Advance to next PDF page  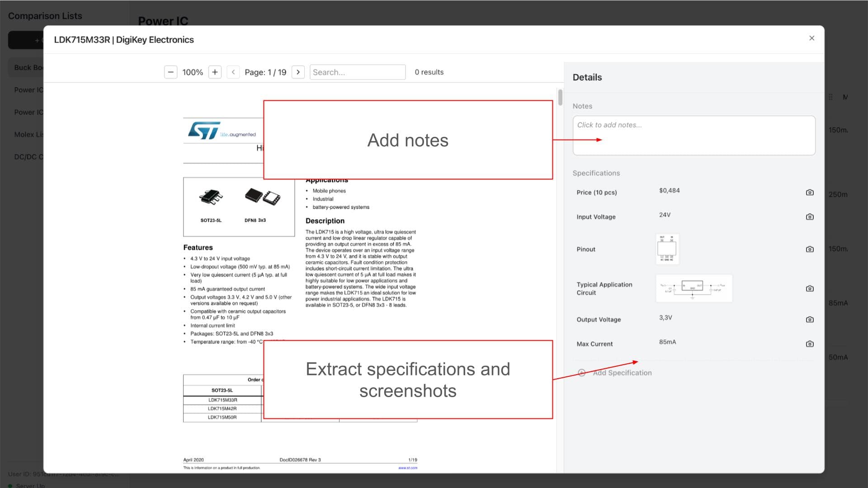coord(298,72)
